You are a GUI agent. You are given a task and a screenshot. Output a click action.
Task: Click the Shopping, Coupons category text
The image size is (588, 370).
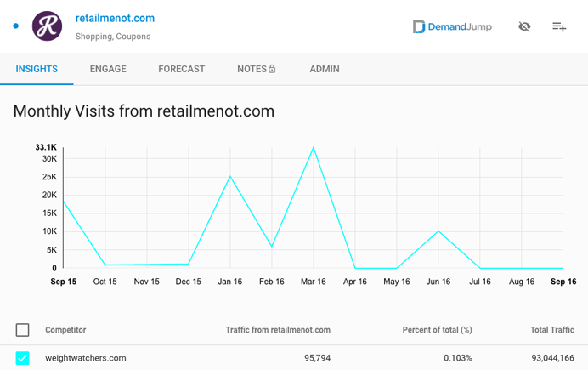pos(113,37)
